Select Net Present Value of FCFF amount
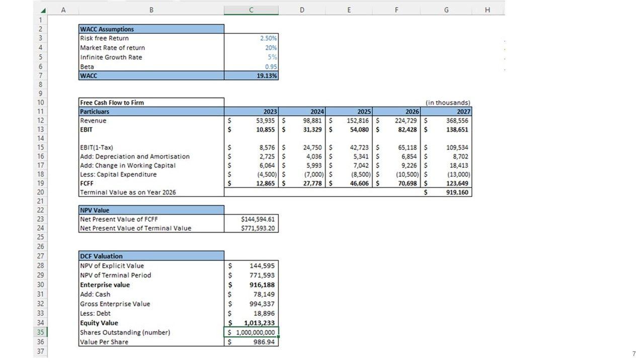Screen dimensions: 644x362 [x=251, y=219]
